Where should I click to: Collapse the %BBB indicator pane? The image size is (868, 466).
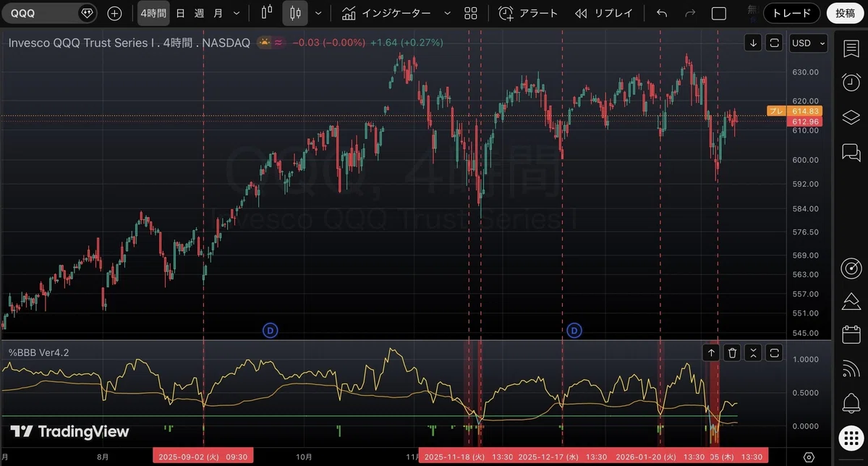[x=753, y=352]
